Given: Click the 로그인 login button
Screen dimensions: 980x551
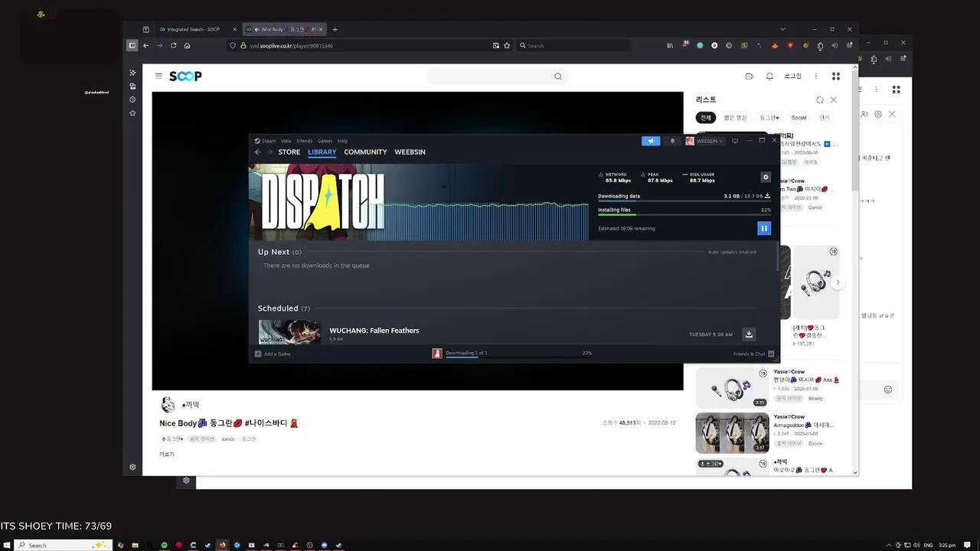Looking at the screenshot, I should (x=793, y=76).
